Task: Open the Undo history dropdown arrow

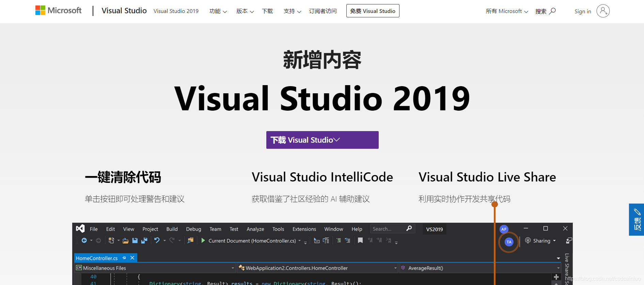Action: 164,241
